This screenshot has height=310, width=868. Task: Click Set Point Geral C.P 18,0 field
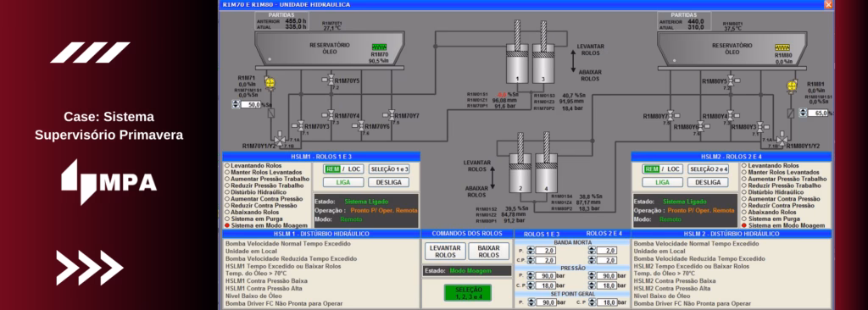[608, 302]
